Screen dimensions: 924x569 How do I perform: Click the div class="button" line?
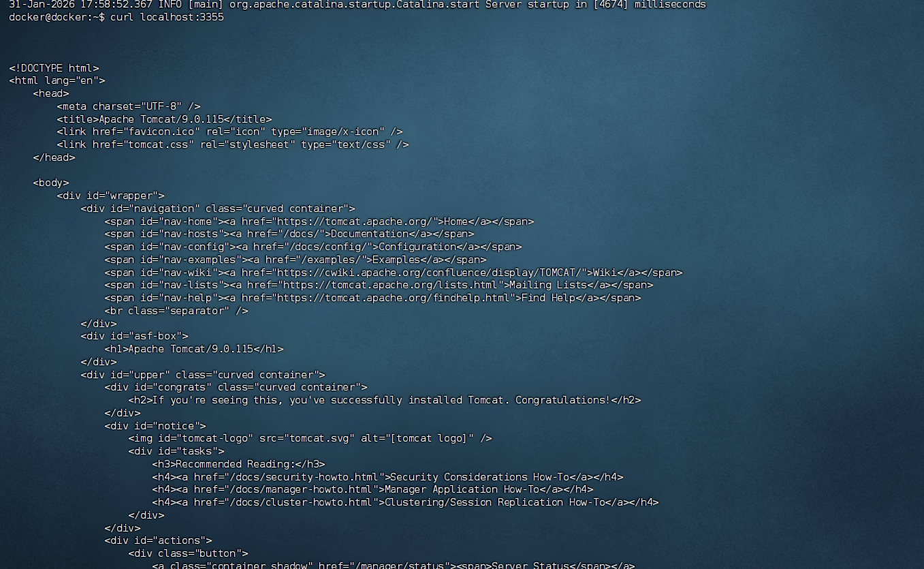[189, 553]
